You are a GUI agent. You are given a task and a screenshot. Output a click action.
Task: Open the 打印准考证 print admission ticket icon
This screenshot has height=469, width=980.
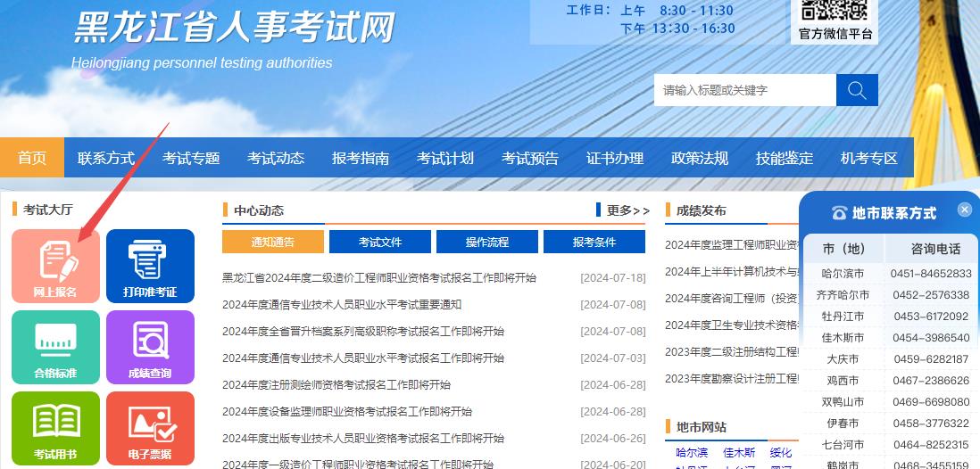[150, 266]
